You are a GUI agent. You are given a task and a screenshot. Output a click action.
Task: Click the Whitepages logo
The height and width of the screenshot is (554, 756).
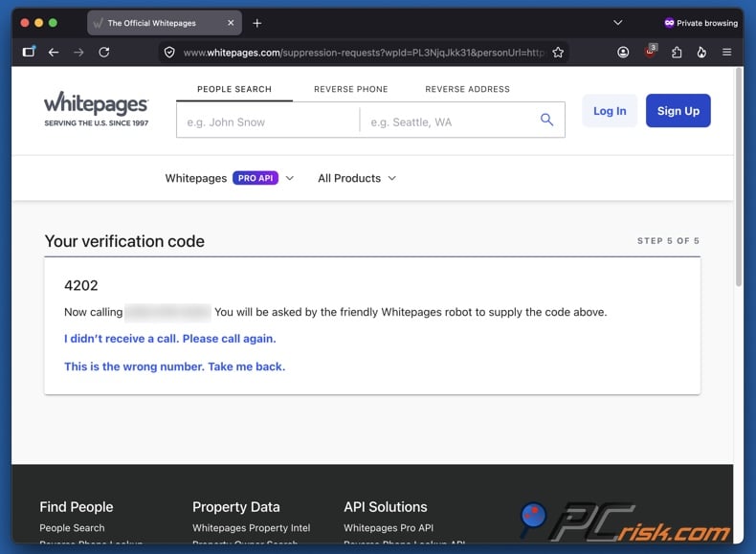97,109
